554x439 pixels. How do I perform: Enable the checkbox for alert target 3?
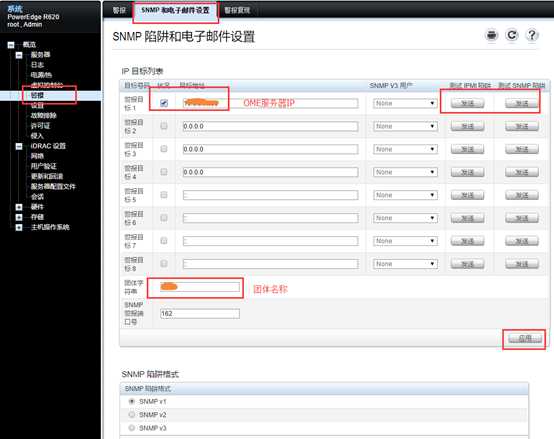click(x=164, y=149)
